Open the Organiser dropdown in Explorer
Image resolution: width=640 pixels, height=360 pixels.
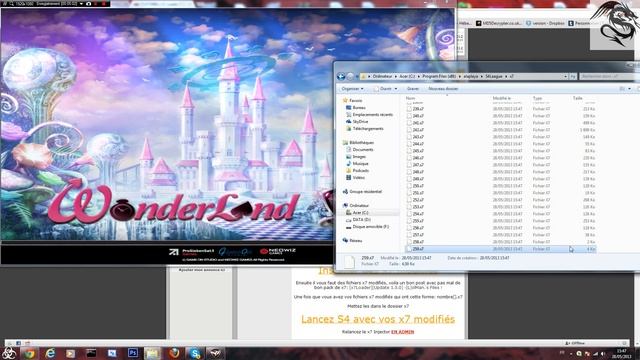click(353, 89)
